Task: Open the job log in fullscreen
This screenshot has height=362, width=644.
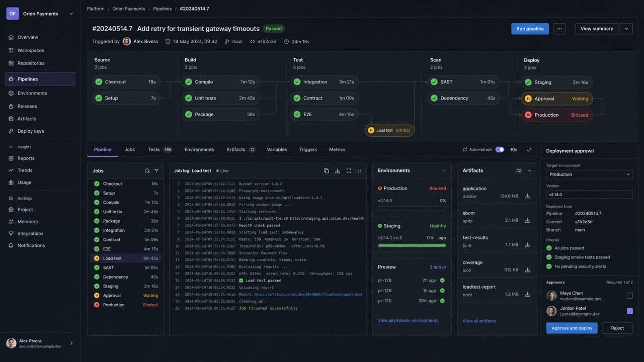Action: (349, 171)
